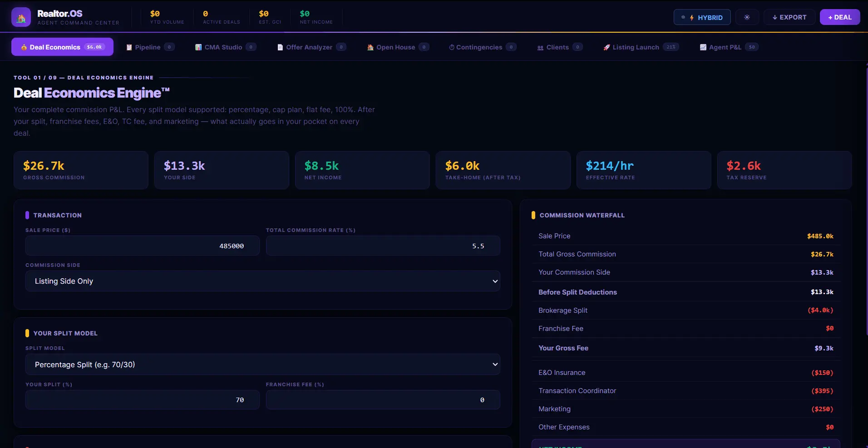Click the Pipeline tab clipboard icon

[129, 47]
